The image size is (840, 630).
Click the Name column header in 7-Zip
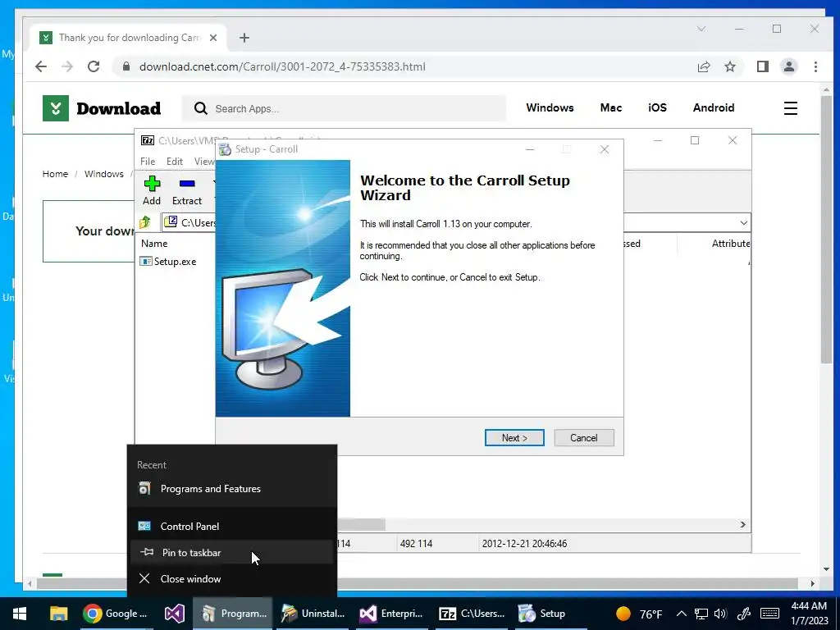click(x=154, y=243)
